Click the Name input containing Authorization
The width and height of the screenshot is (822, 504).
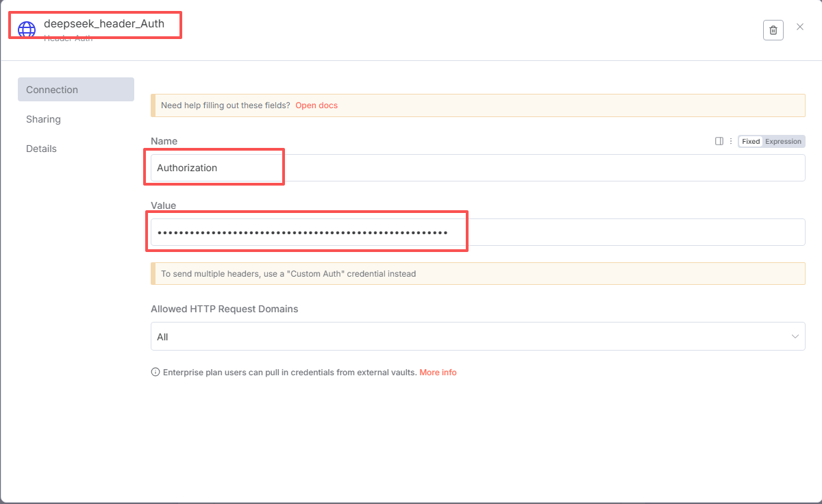(x=478, y=168)
